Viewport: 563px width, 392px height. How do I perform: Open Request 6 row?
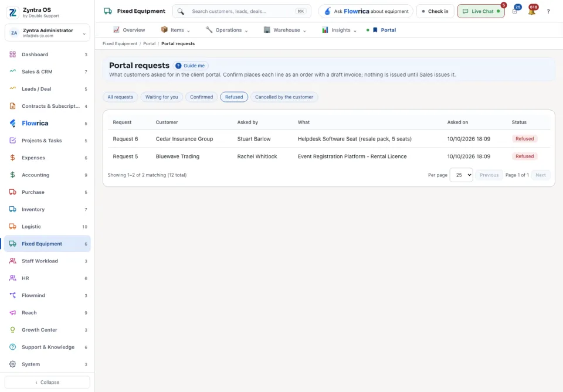pos(328,139)
